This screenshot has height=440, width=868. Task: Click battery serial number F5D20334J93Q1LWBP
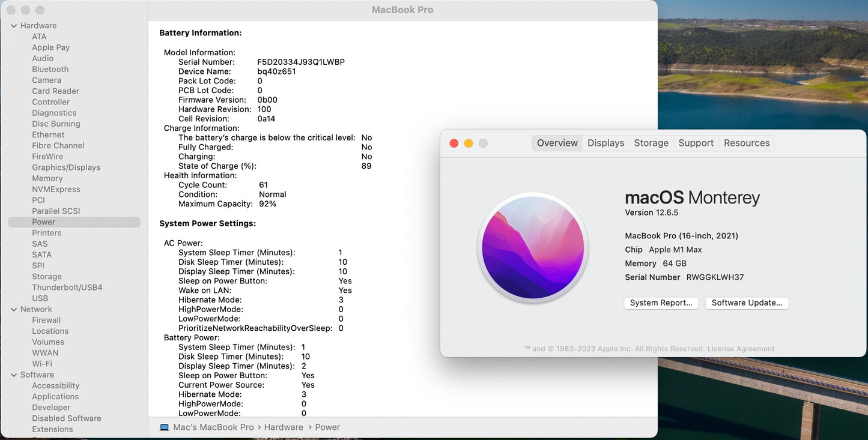301,62
